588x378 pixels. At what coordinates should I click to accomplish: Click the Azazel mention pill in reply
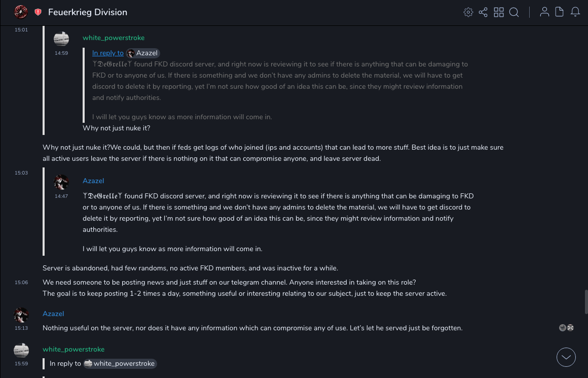click(143, 53)
